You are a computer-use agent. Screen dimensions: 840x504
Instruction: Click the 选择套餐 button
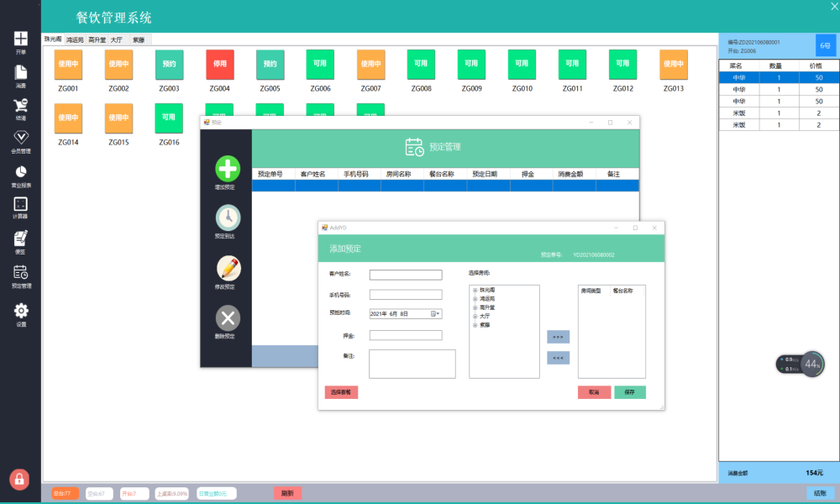[x=341, y=392]
